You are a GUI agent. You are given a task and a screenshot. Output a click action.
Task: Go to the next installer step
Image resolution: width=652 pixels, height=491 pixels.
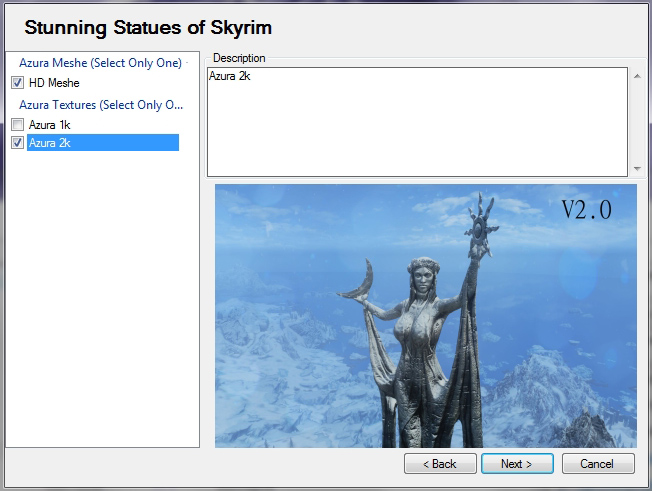click(x=517, y=464)
